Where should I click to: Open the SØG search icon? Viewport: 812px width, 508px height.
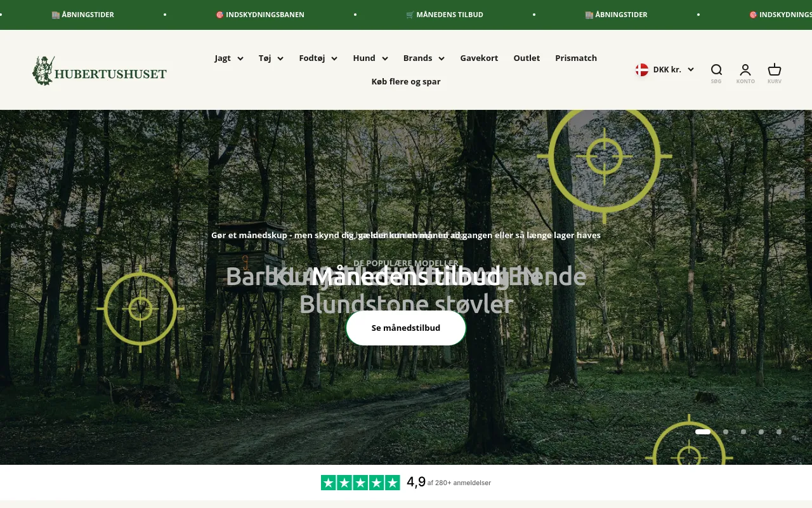pos(716,70)
